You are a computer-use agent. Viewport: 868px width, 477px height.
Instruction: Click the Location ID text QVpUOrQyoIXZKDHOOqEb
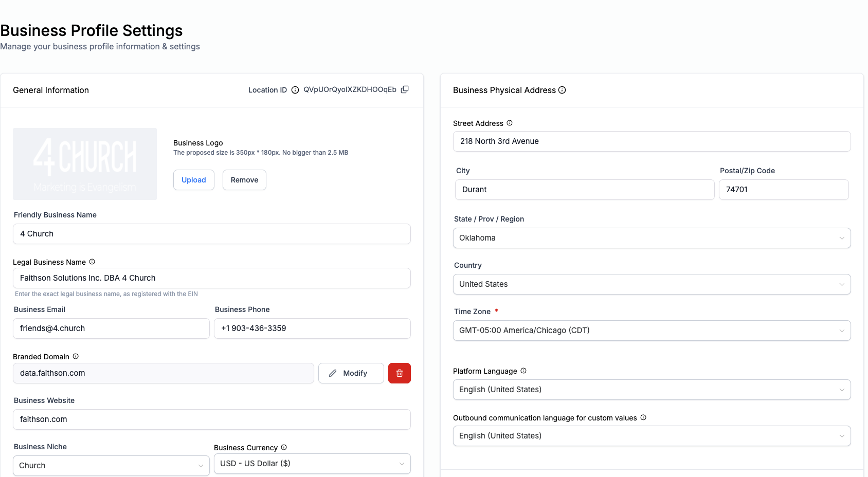click(350, 89)
